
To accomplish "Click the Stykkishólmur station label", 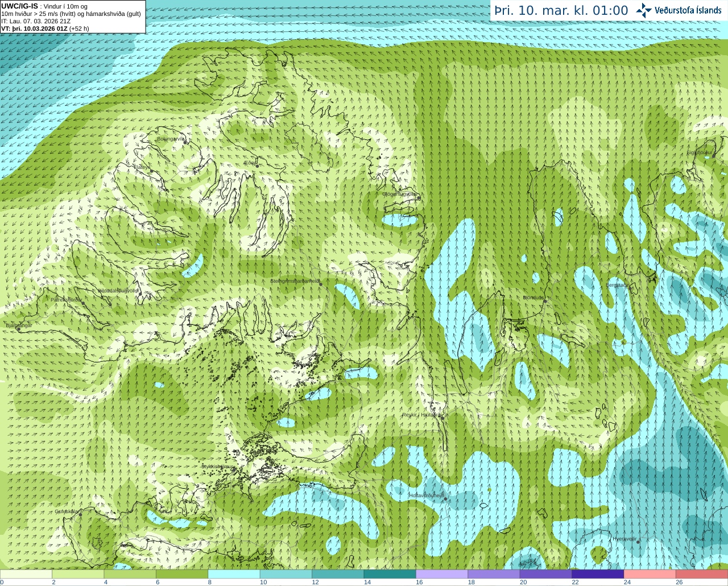I will click(218, 467).
